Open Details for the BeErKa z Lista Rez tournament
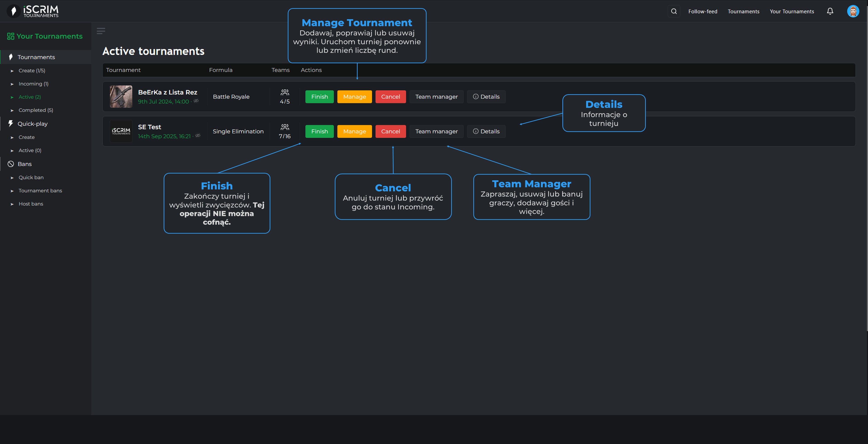Screen dimensions: 868x444 (x=486, y=97)
